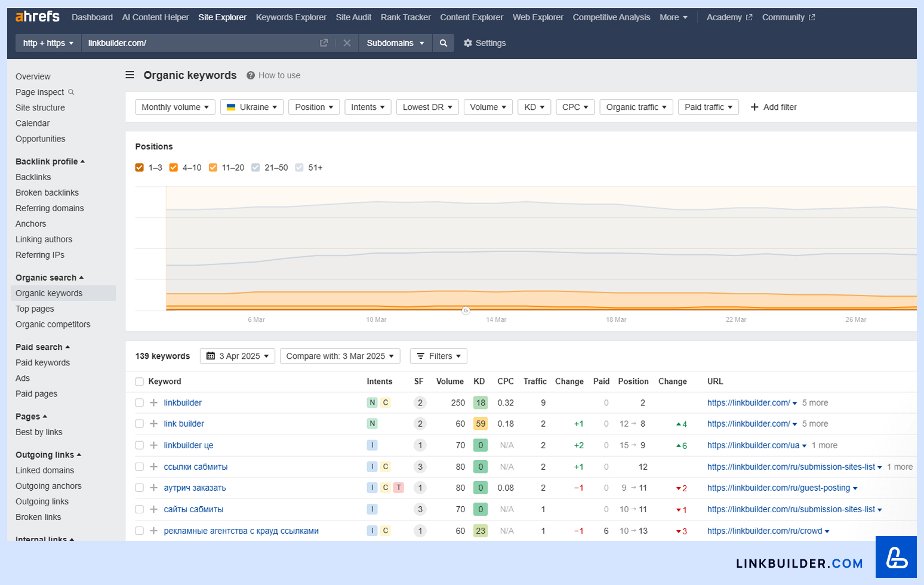924x585 pixels.
Task: Open the table Filters button
Action: tap(439, 356)
